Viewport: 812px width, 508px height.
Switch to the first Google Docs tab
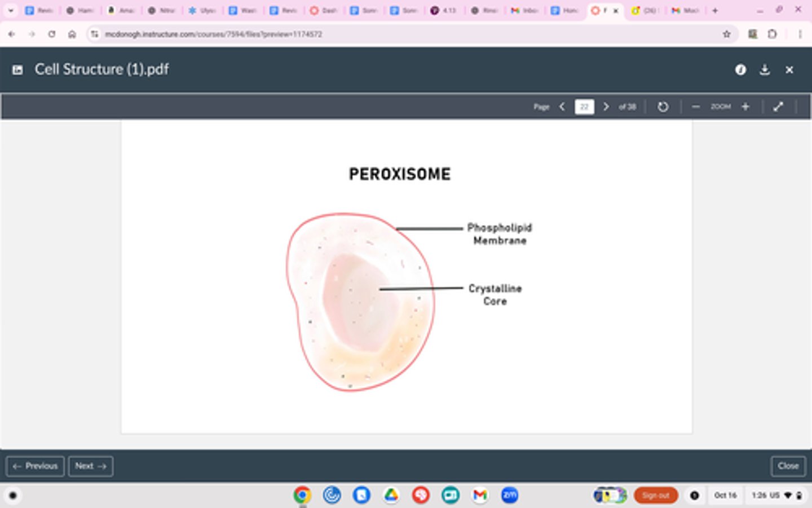click(x=39, y=11)
